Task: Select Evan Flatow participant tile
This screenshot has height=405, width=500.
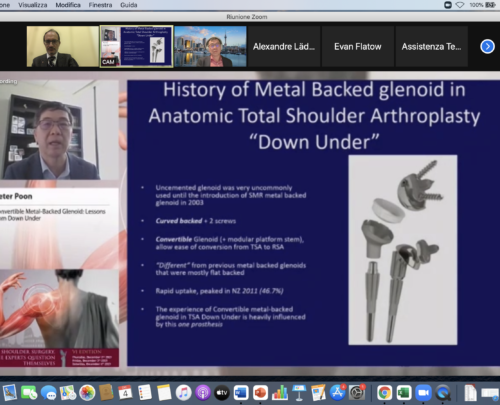Action: click(358, 47)
